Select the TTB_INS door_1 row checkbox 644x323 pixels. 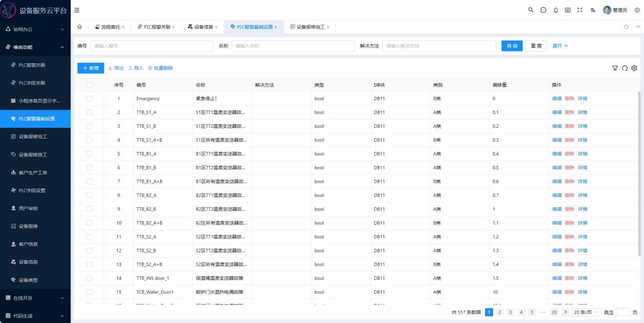(x=89, y=278)
